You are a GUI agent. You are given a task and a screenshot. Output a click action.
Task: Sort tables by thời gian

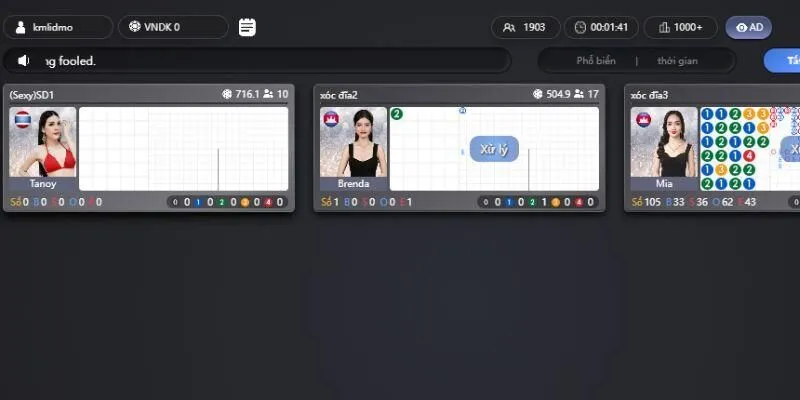pos(677,61)
